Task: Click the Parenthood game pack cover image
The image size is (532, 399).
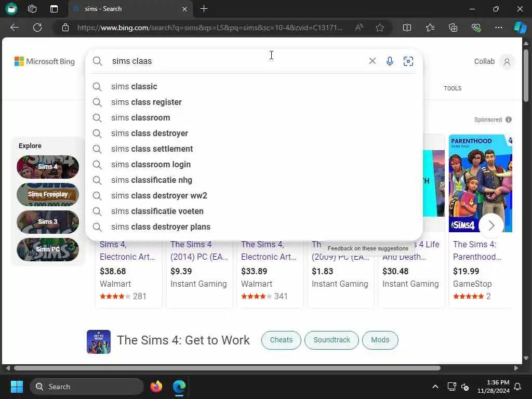Action: [481, 183]
